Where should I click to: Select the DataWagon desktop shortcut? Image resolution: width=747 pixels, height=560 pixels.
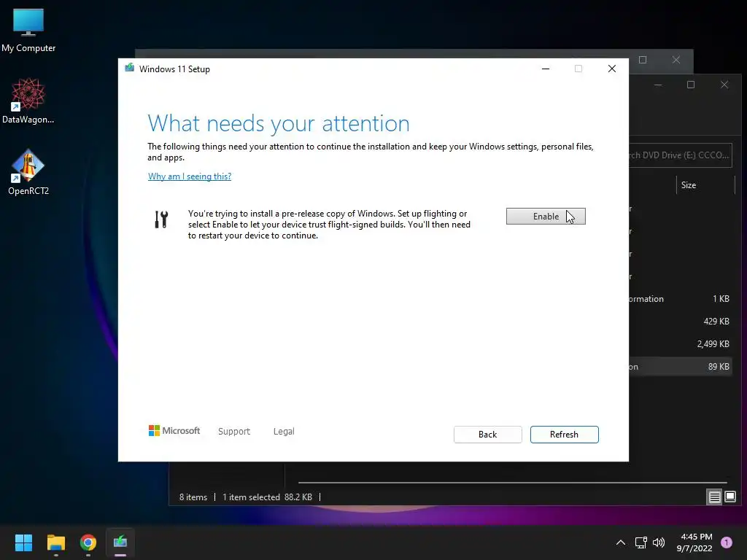(x=28, y=101)
